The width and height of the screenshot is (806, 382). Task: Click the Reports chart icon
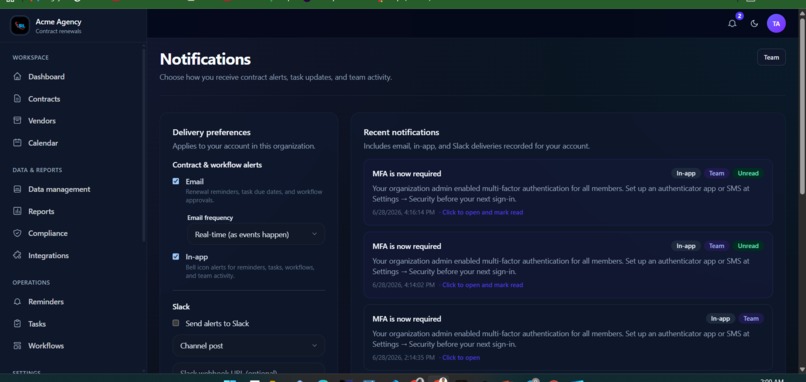(17, 211)
